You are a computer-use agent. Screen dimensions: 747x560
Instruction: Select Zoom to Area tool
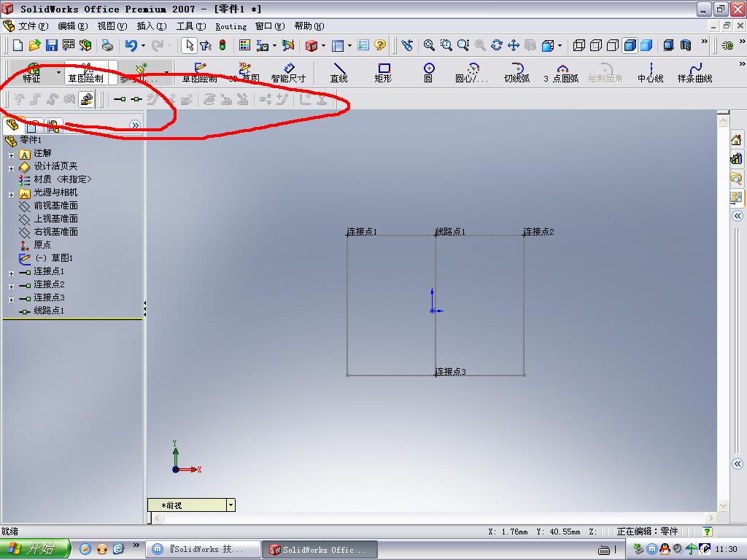coord(446,45)
